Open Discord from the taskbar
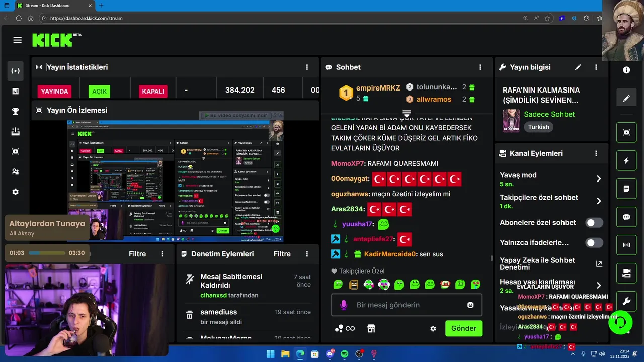 (330, 354)
